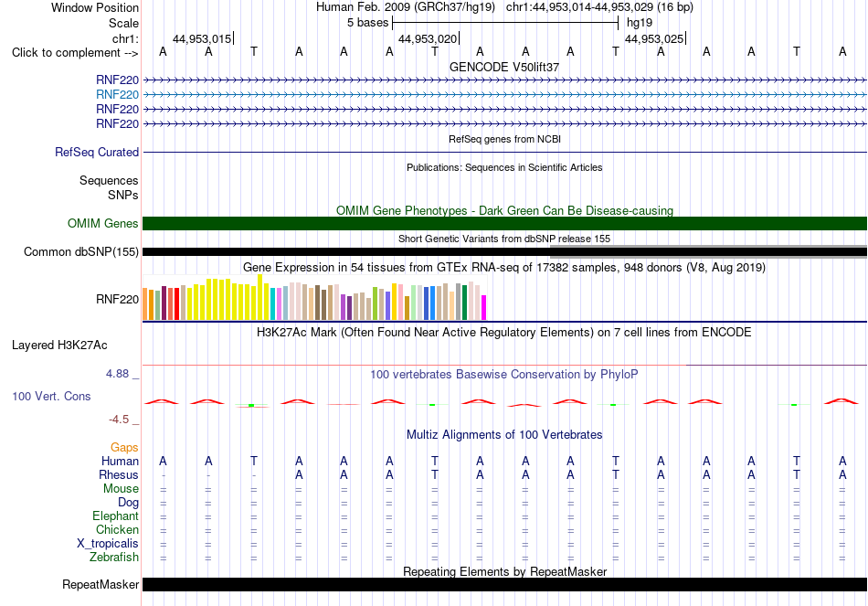Click 'RefSeq genes from NCBI' title
868x606 pixels.
[504, 139]
